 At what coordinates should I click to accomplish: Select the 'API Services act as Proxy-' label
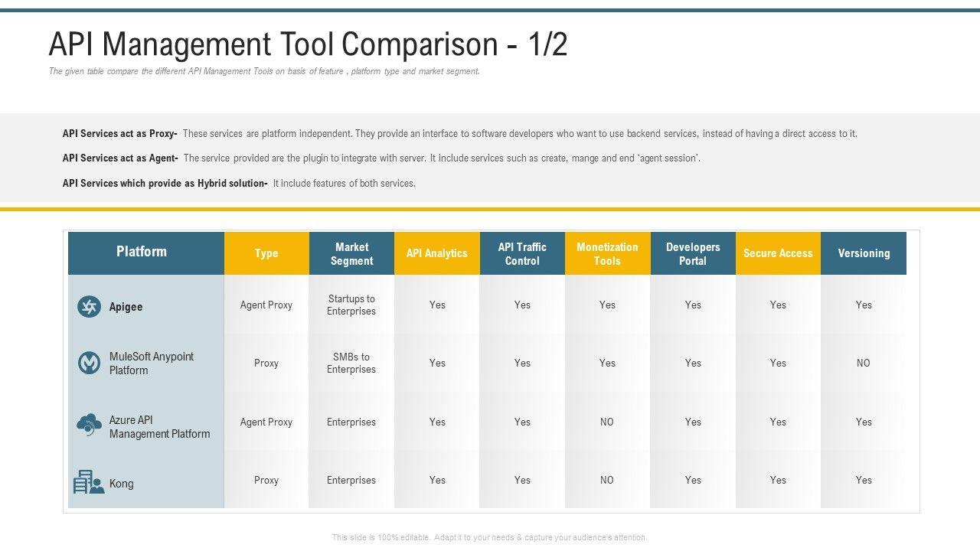click(x=119, y=134)
